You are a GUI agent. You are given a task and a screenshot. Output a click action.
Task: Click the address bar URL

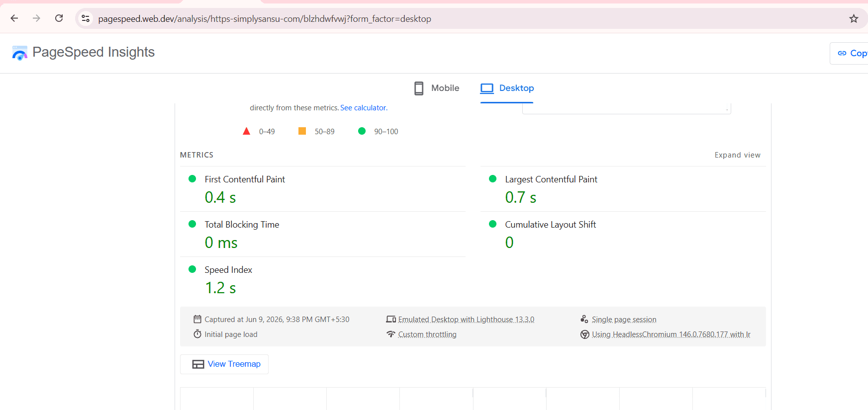pos(265,19)
